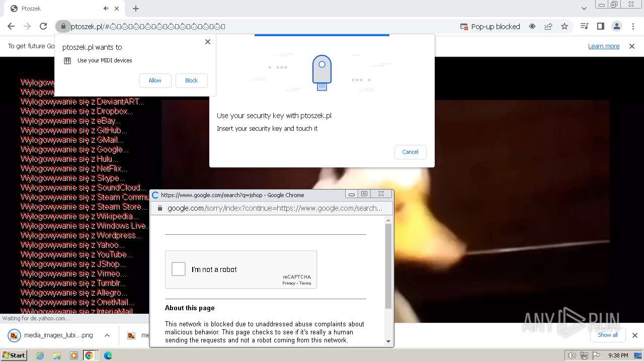
Task: Click 'Wylogowywanie się z Allegro...' text
Action: (x=73, y=293)
